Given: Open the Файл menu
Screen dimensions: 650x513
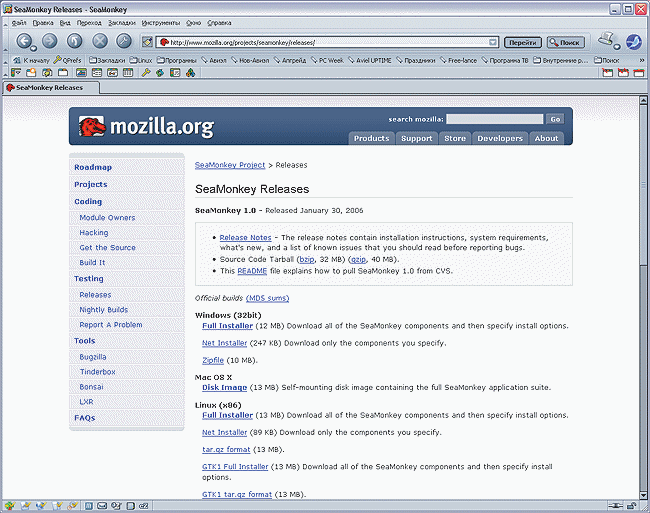Looking at the screenshot, I should [19, 23].
